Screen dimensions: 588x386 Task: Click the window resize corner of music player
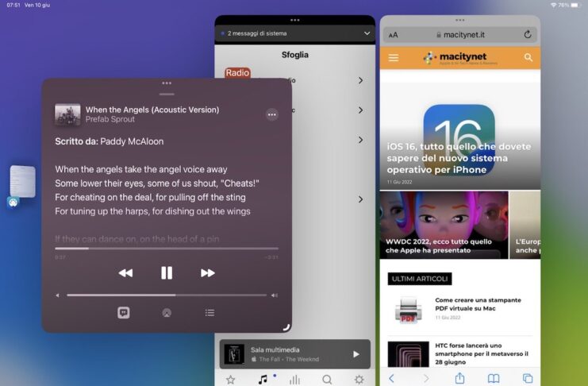coord(286,327)
